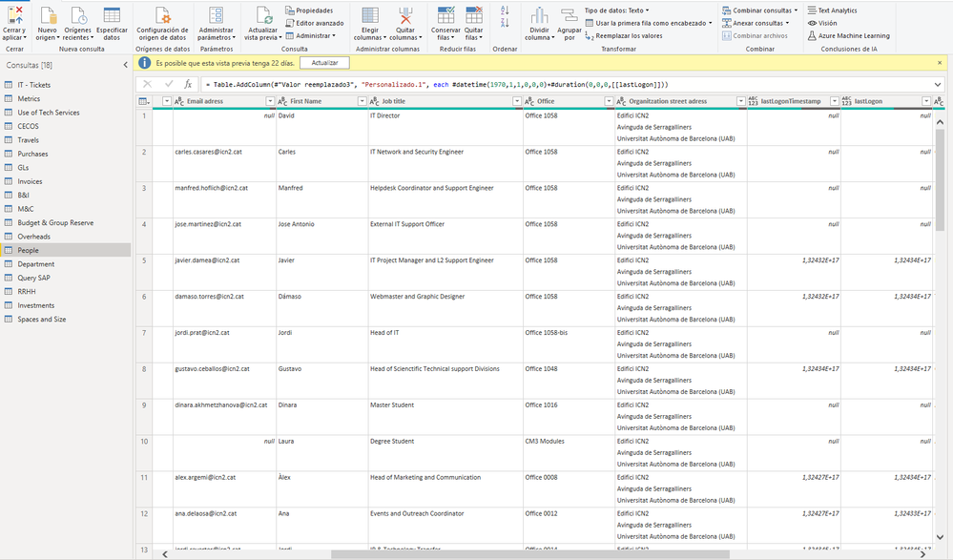Click the Office 1058-bis cell
Viewport: 953px width, 560px height.
point(569,344)
